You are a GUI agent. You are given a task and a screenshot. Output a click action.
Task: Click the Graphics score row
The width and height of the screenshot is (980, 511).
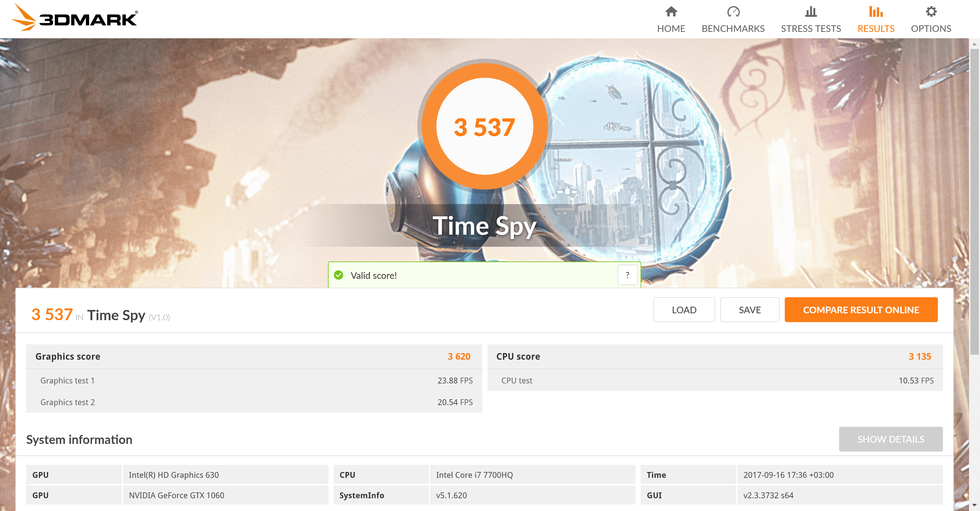click(254, 356)
